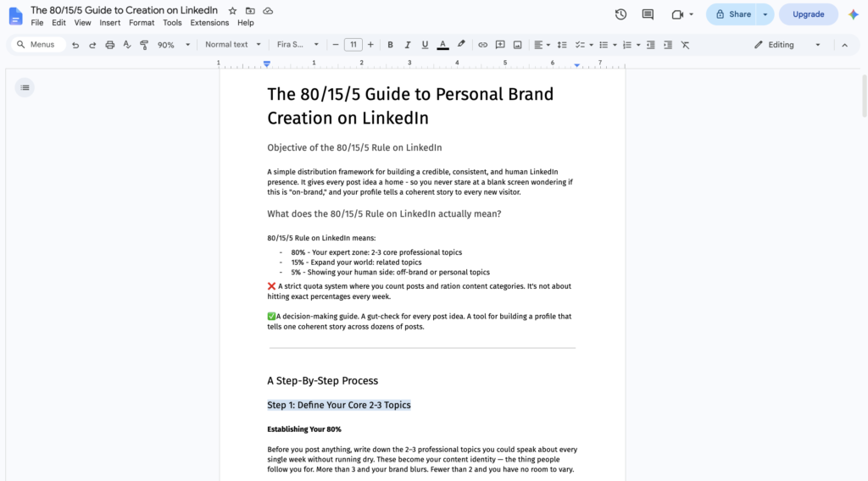Open numbered list options arrow
The width and height of the screenshot is (868, 481).
point(638,45)
